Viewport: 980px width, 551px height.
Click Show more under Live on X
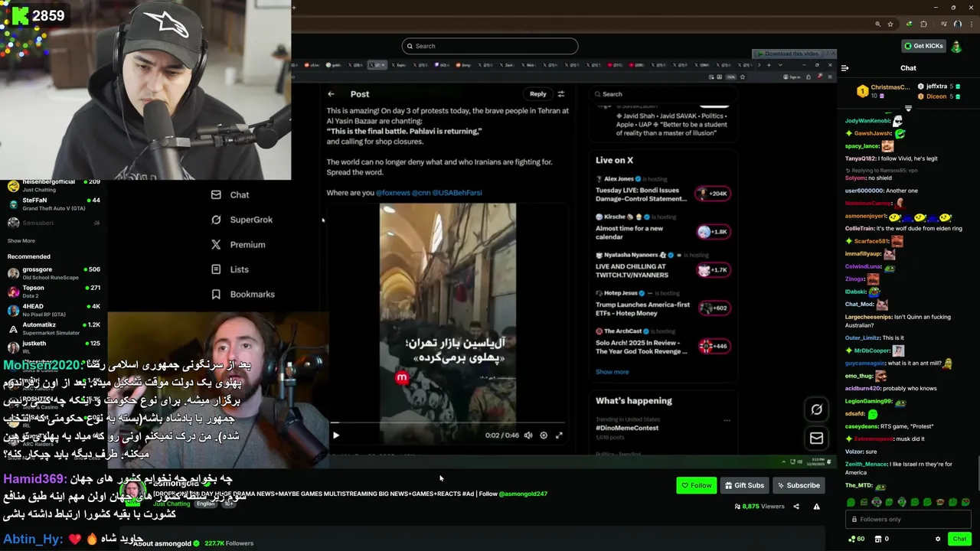(x=612, y=372)
